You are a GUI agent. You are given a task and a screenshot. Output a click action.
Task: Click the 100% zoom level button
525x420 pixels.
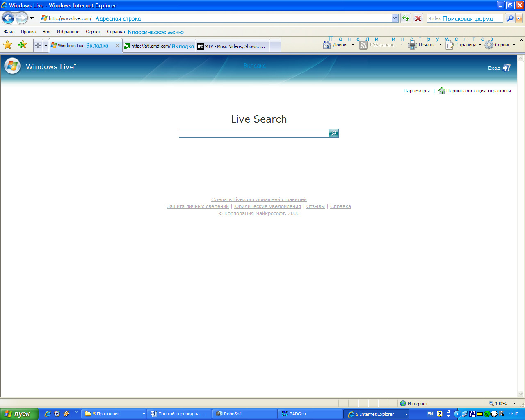[498, 404]
